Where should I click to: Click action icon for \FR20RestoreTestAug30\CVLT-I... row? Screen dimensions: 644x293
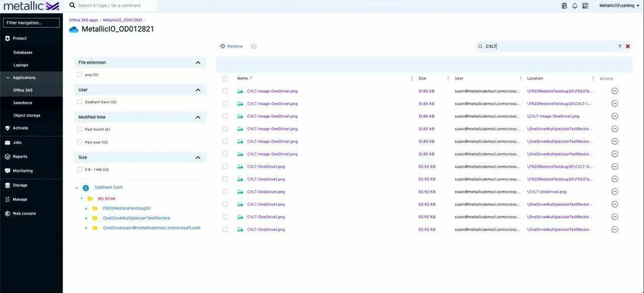(614, 104)
